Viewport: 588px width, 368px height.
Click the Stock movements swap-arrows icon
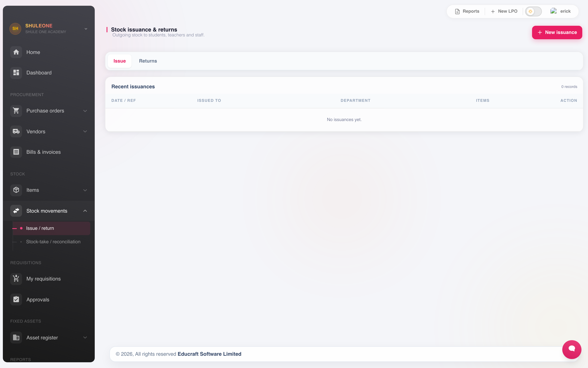(16, 211)
